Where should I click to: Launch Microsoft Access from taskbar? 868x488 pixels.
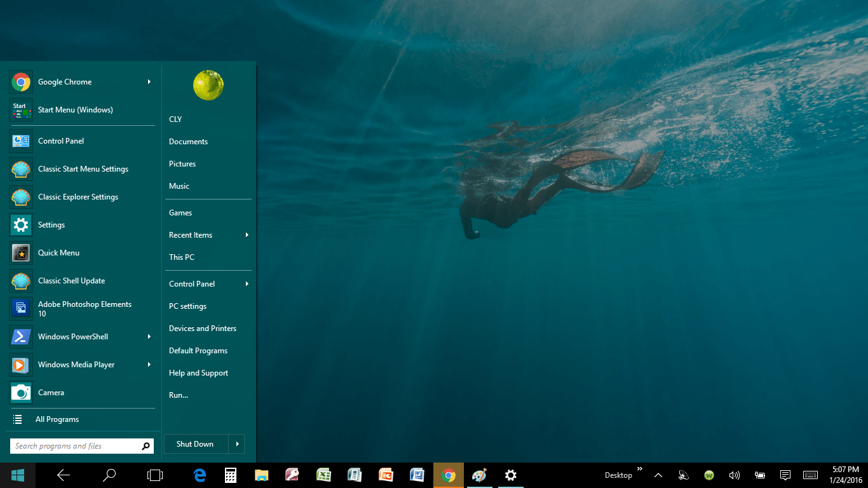coord(292,475)
